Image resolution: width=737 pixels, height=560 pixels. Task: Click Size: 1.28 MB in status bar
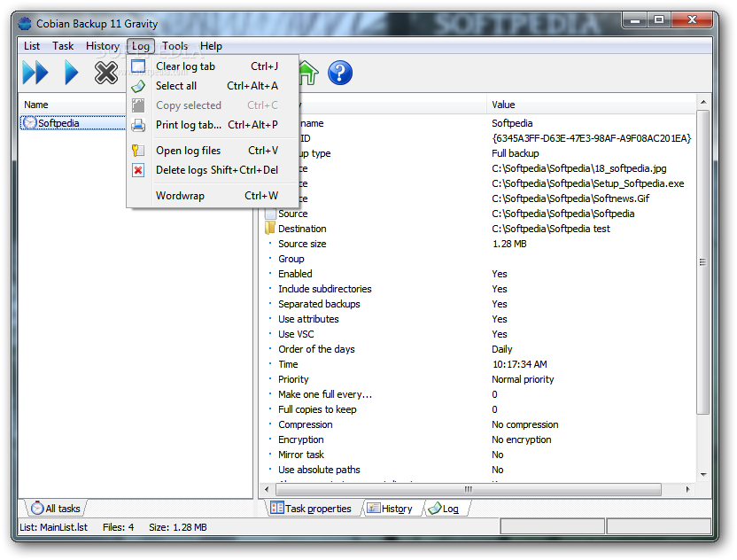click(178, 527)
